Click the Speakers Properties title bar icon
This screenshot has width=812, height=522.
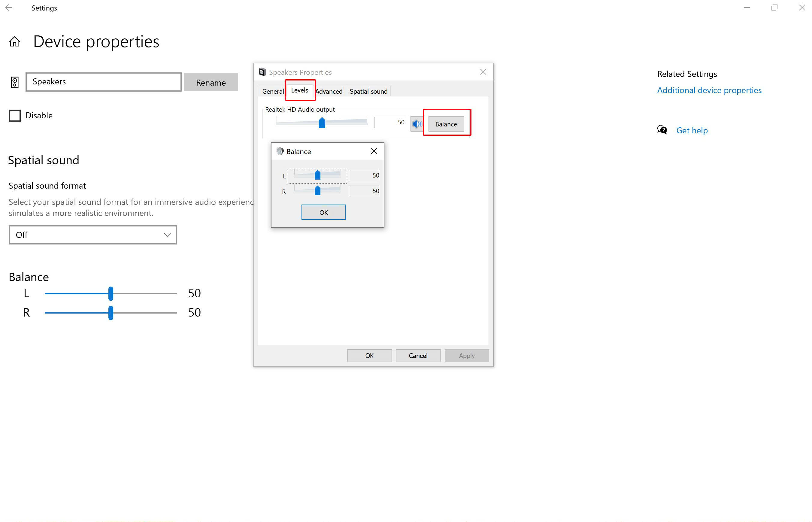click(x=262, y=72)
